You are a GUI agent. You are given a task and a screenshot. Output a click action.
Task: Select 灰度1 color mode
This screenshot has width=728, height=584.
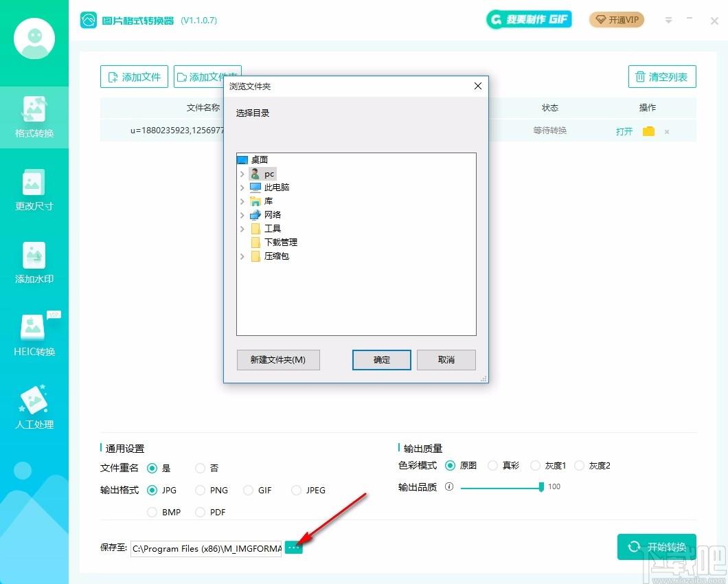535,465
